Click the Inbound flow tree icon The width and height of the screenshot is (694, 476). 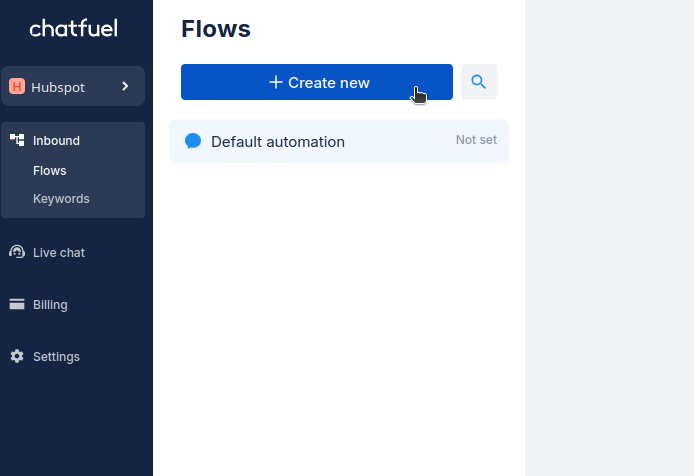[x=17, y=140]
